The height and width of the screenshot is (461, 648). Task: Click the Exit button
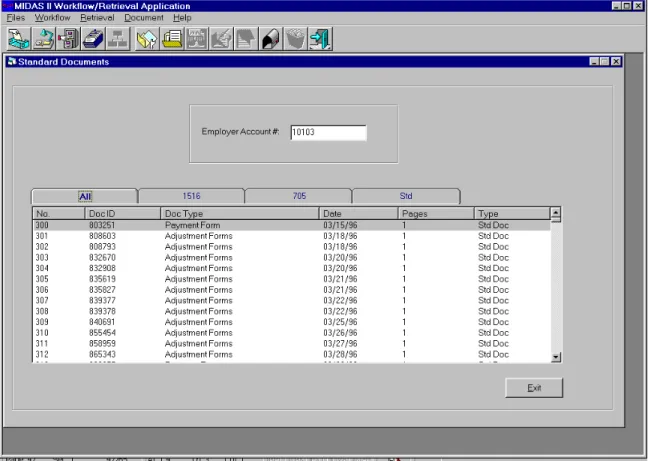tap(534, 388)
